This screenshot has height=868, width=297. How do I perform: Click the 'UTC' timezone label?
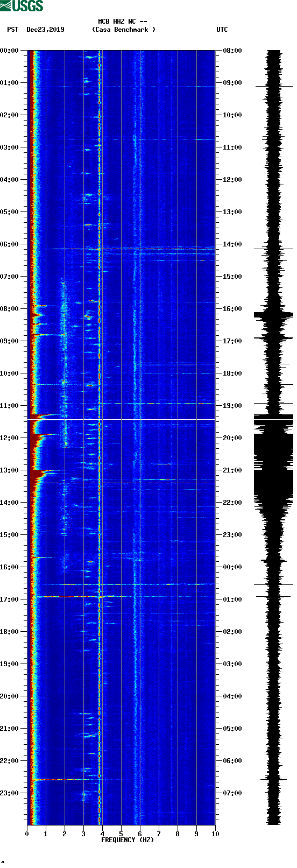[x=222, y=30]
